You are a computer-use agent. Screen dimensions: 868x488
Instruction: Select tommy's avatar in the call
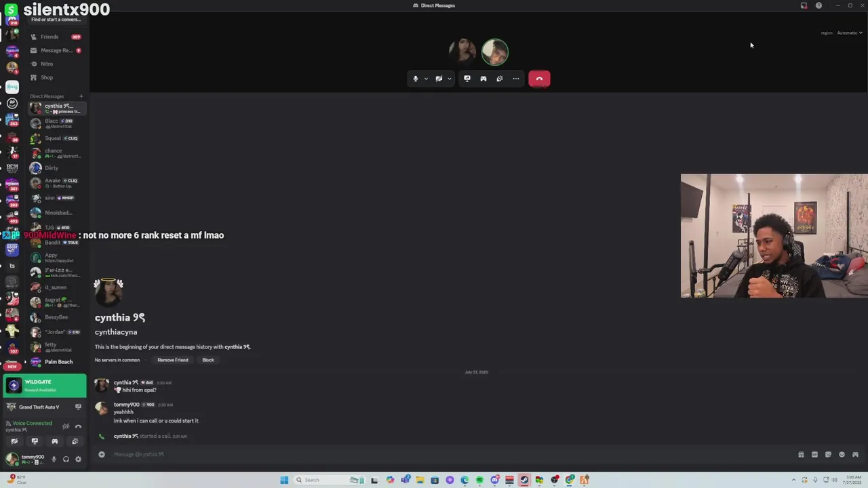click(495, 52)
